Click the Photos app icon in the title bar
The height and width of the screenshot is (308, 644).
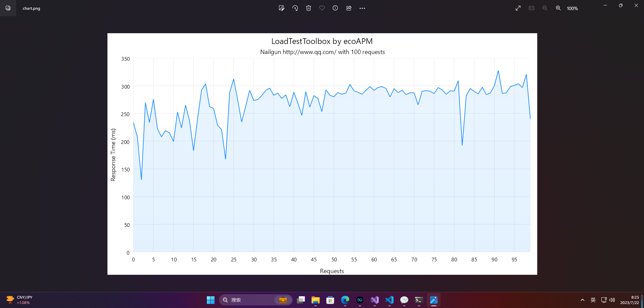point(8,8)
